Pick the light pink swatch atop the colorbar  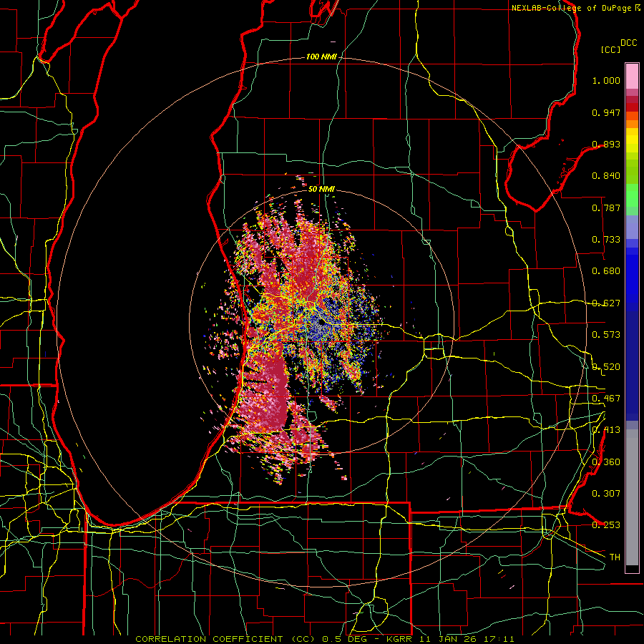[x=632, y=77]
